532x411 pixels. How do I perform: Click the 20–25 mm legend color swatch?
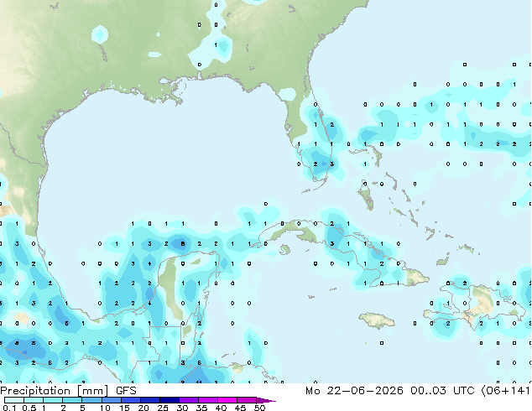tap(149, 400)
